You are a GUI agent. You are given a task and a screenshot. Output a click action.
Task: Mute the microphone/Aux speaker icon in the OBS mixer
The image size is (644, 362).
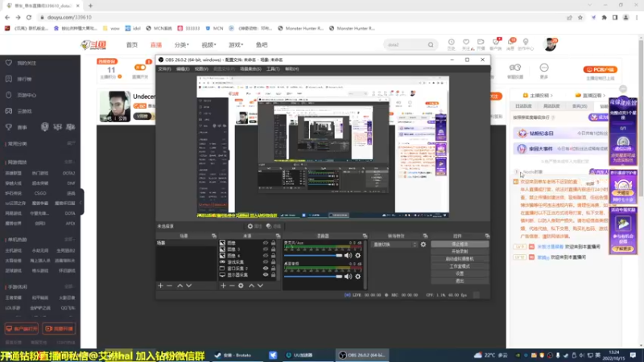[349, 255]
